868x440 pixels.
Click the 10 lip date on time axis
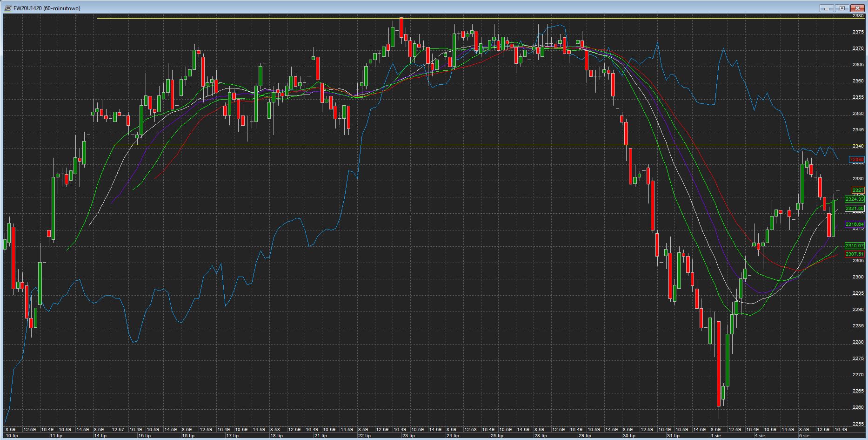[x=12, y=436]
